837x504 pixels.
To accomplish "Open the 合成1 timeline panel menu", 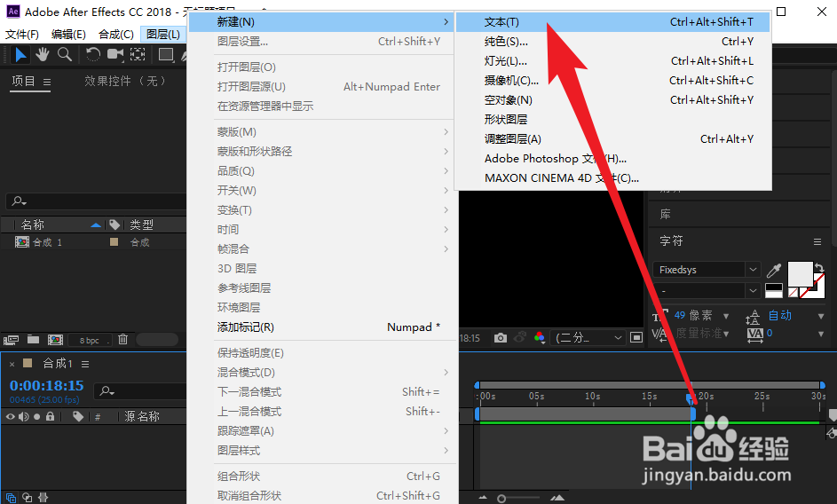I will (85, 364).
